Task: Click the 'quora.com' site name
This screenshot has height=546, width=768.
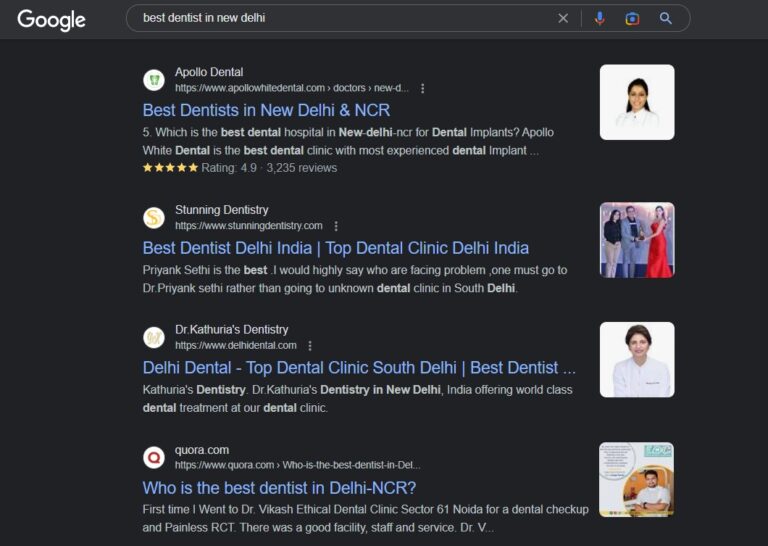Action: coord(202,450)
